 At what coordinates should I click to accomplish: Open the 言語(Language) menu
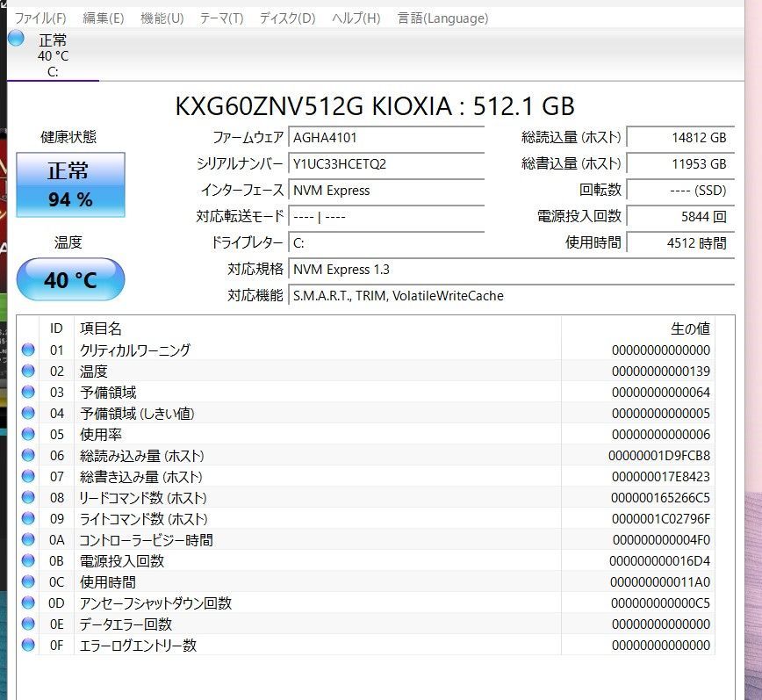tap(442, 18)
